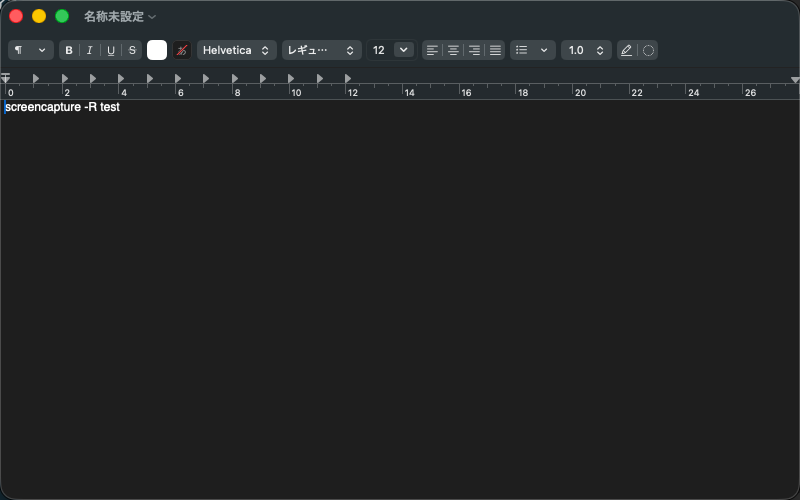
Task: Click the font size field showing 12
Action: 380,50
